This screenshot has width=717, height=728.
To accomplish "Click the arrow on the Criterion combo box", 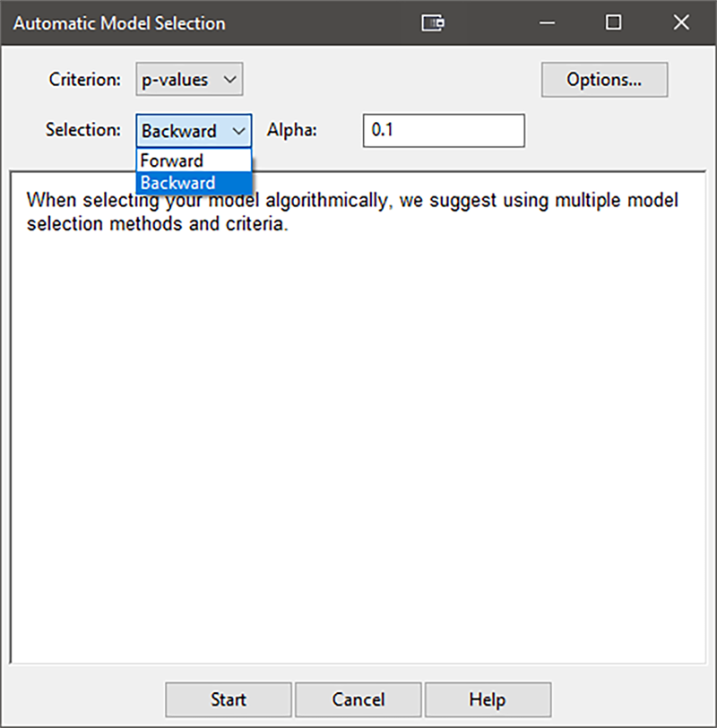I will 229,80.
